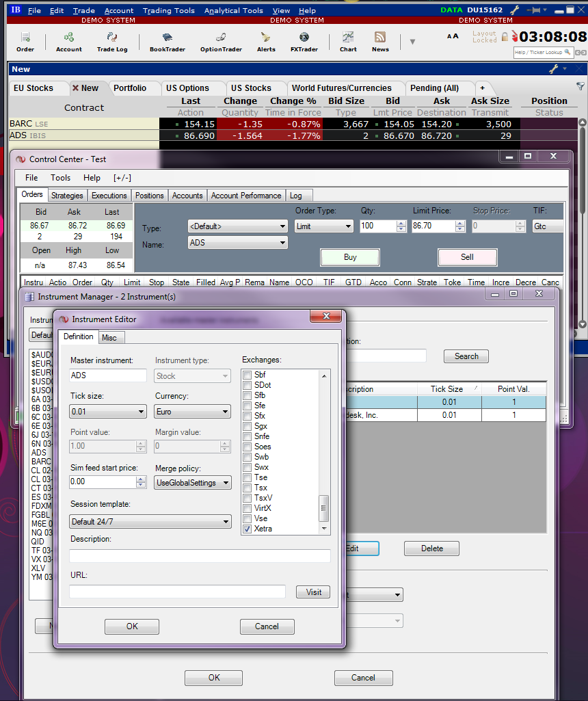
Task: Click the Search button in Instrument Manager
Action: 466,356
